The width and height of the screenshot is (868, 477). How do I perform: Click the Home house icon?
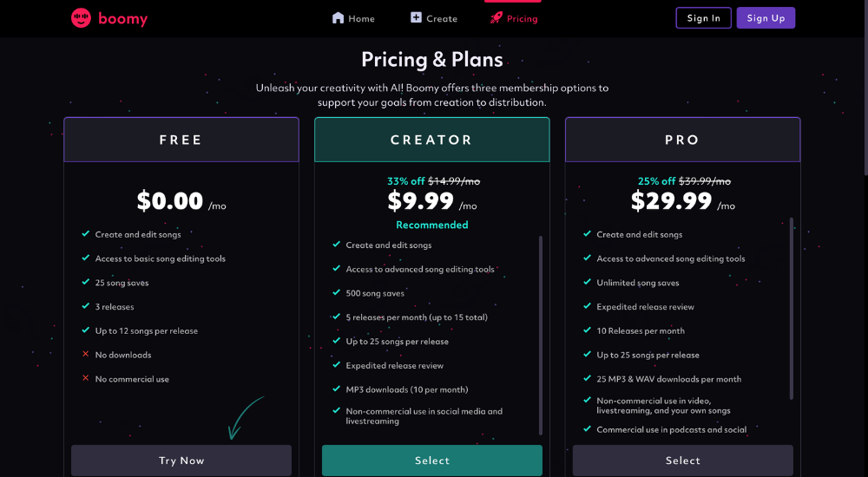(338, 17)
